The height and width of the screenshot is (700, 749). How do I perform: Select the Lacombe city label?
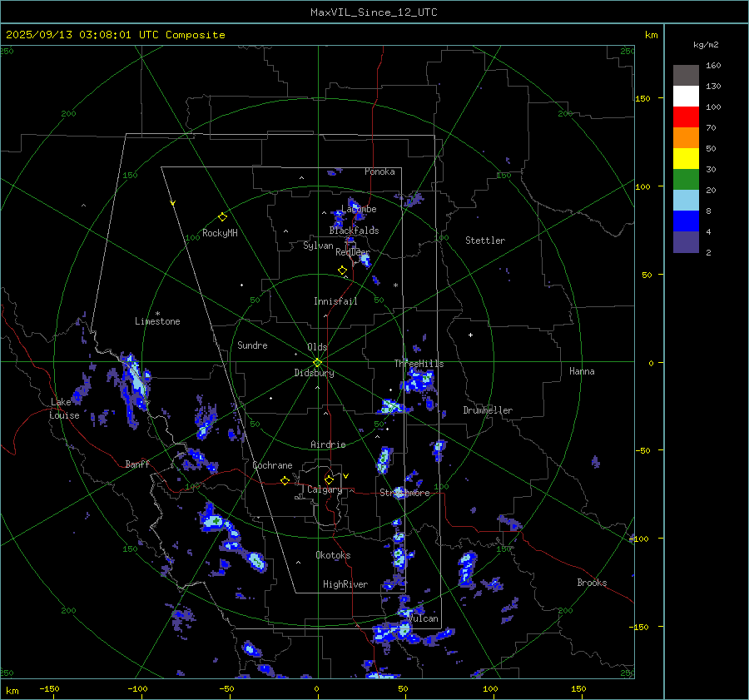359,209
